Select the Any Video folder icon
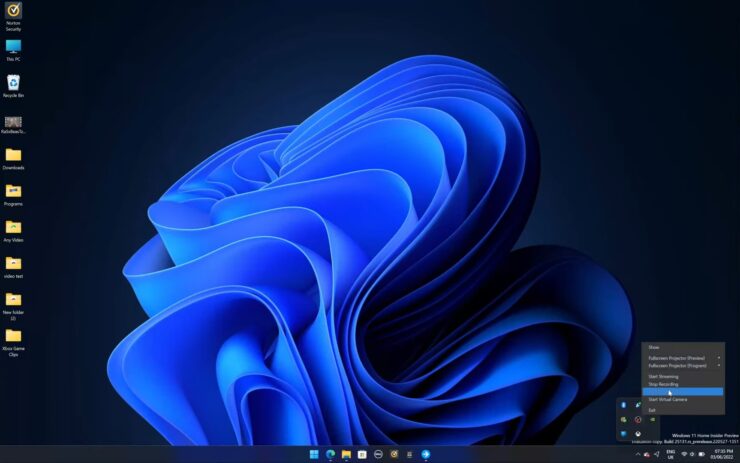This screenshot has height=463, width=740. (13, 231)
